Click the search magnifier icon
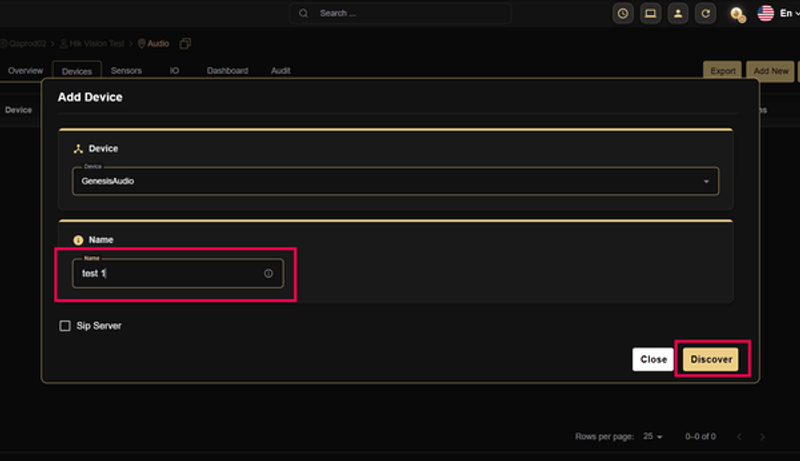 click(304, 13)
